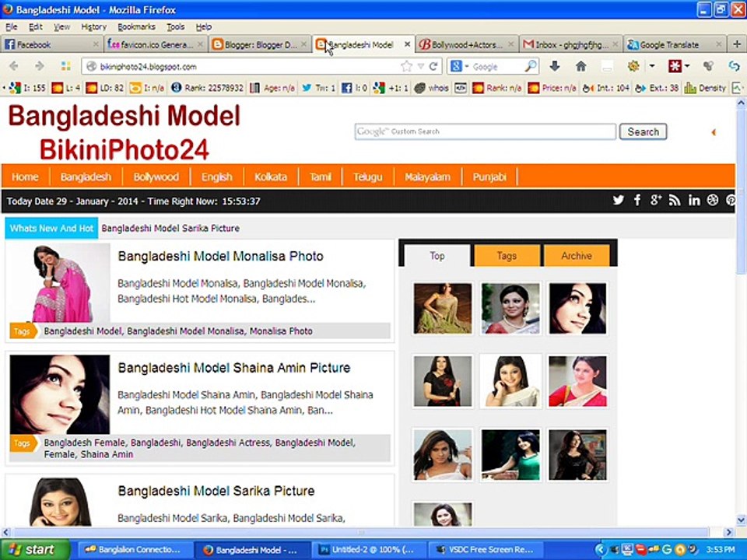This screenshot has width=747, height=560.
Task: Switch to favicon.ico Generator tab
Action: tap(156, 44)
